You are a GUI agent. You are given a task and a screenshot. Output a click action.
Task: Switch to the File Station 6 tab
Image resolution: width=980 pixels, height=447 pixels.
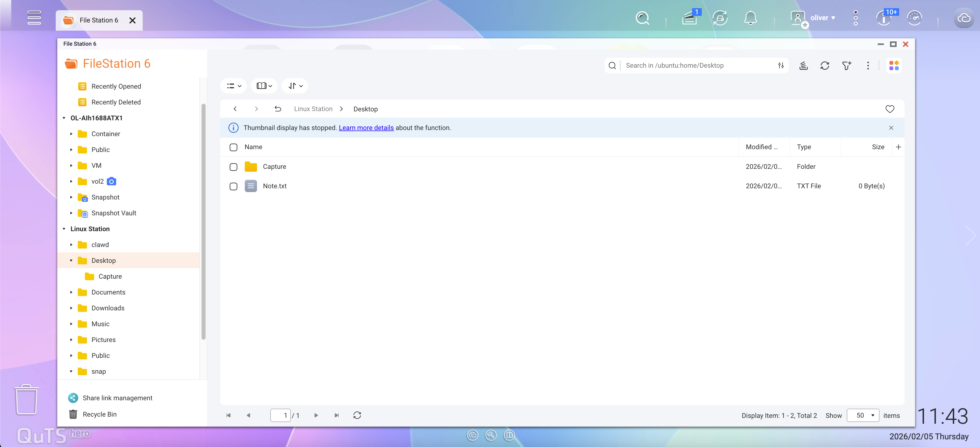[x=98, y=20]
